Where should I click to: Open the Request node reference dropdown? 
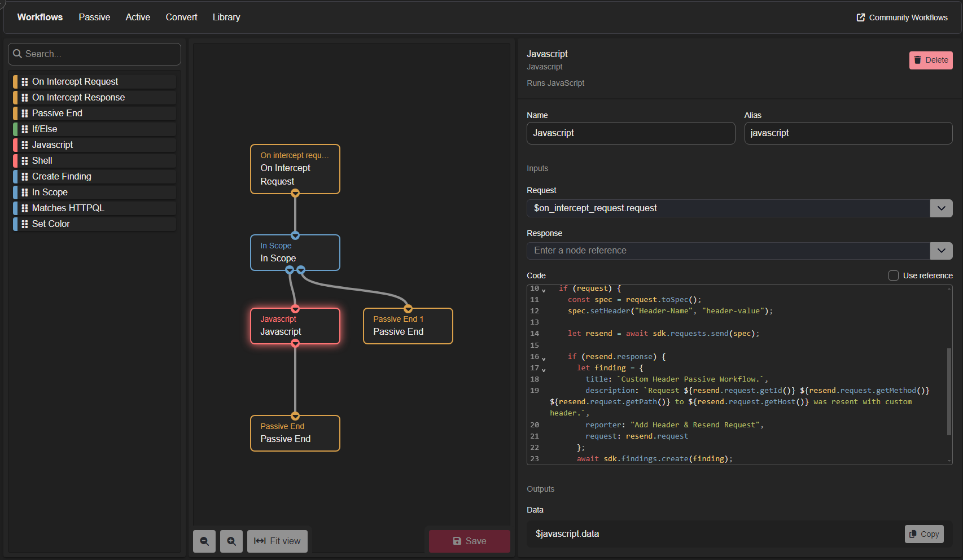941,208
